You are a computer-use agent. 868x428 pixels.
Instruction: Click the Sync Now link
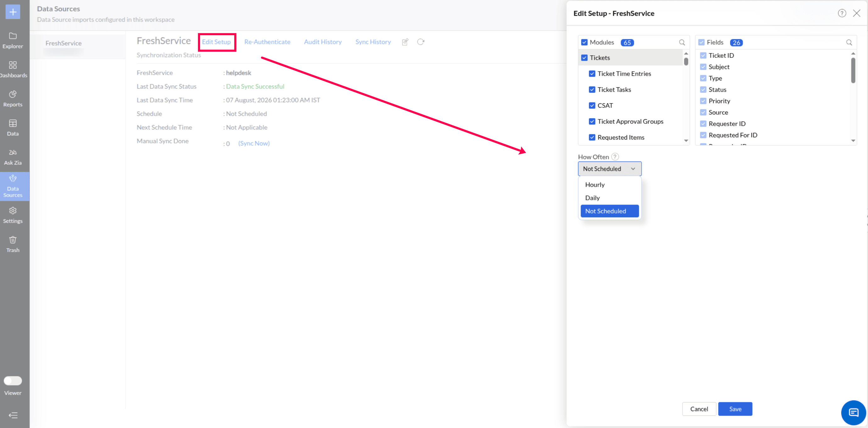[x=254, y=143]
